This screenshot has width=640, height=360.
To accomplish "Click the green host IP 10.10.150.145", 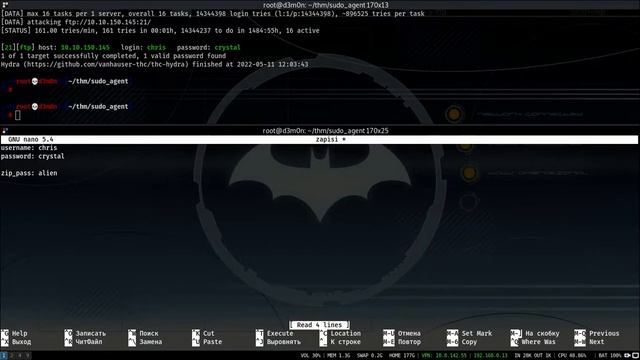I will tap(85, 47).
